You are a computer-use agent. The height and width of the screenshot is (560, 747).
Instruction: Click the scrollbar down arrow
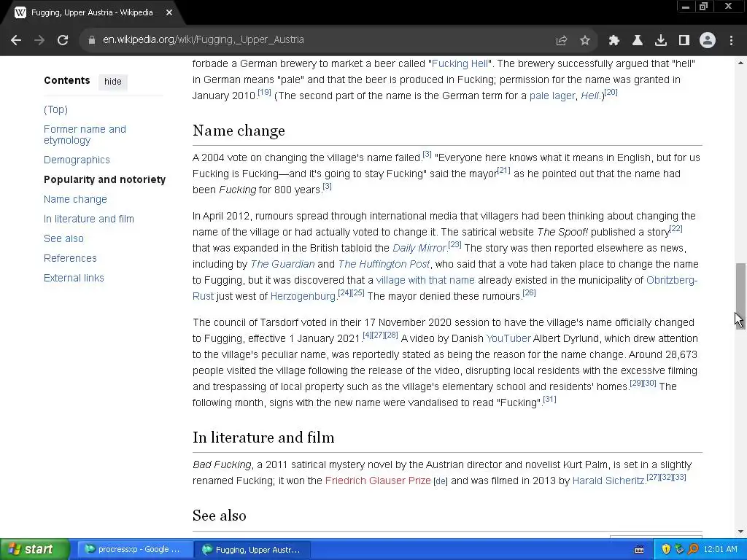[x=740, y=532]
